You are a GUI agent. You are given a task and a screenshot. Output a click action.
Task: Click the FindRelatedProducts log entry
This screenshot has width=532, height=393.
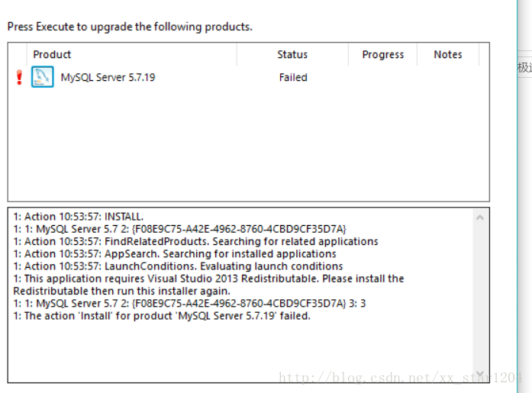click(x=195, y=241)
